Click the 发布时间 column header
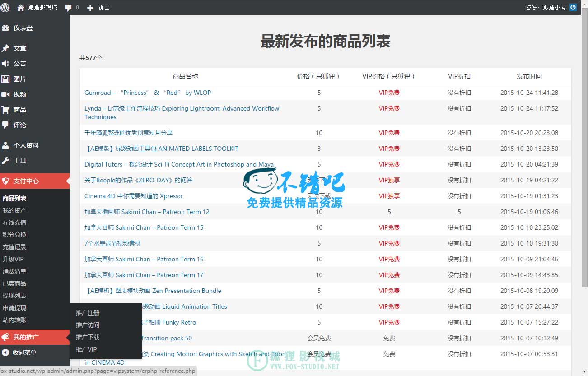 point(529,76)
